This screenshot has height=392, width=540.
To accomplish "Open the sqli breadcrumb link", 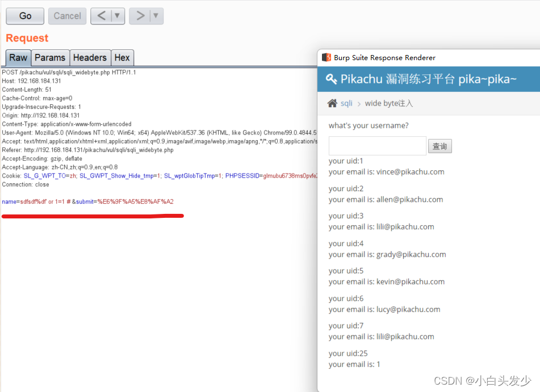I will (x=346, y=103).
